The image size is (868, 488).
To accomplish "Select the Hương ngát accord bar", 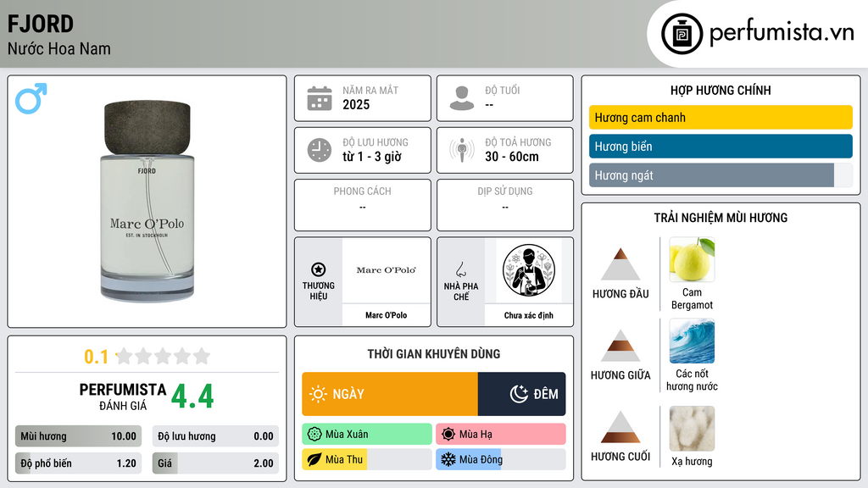I will pyautogui.click(x=721, y=175).
